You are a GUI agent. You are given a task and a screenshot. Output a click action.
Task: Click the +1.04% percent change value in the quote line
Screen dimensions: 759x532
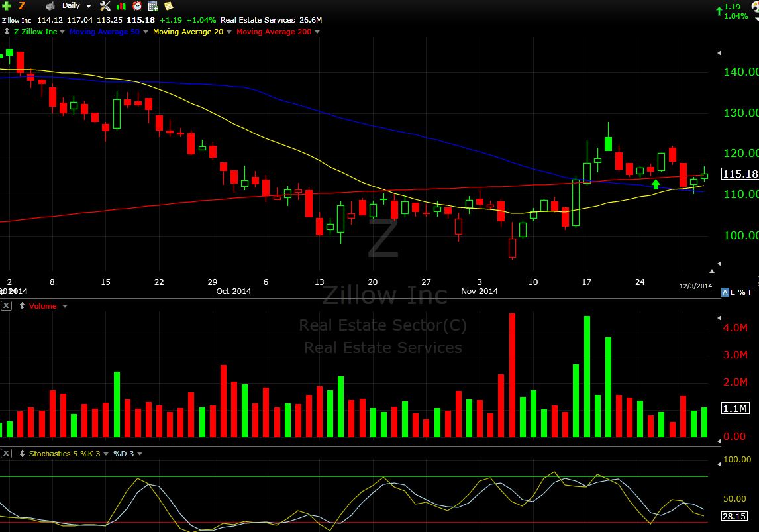coord(201,20)
